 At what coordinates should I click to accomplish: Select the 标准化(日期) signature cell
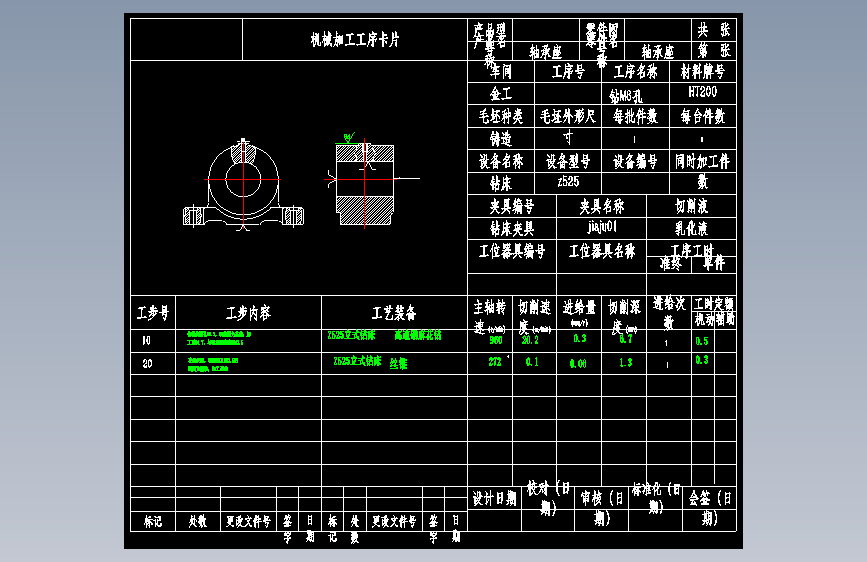(x=656, y=498)
